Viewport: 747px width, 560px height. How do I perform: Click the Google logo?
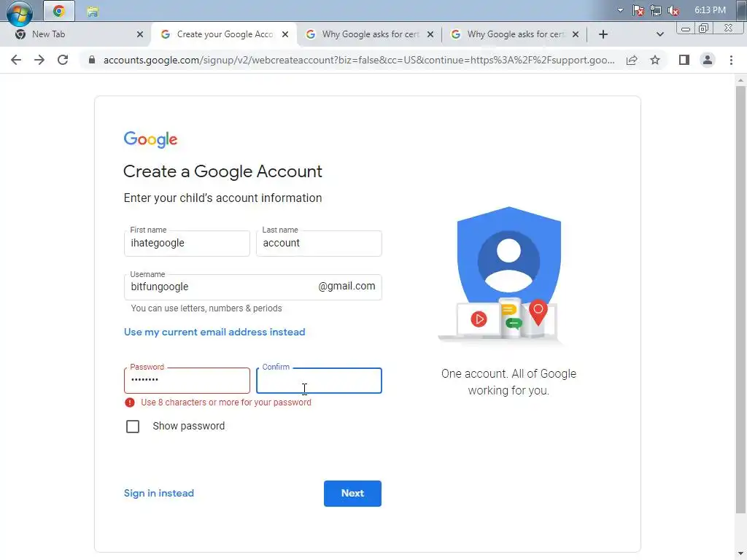point(150,139)
